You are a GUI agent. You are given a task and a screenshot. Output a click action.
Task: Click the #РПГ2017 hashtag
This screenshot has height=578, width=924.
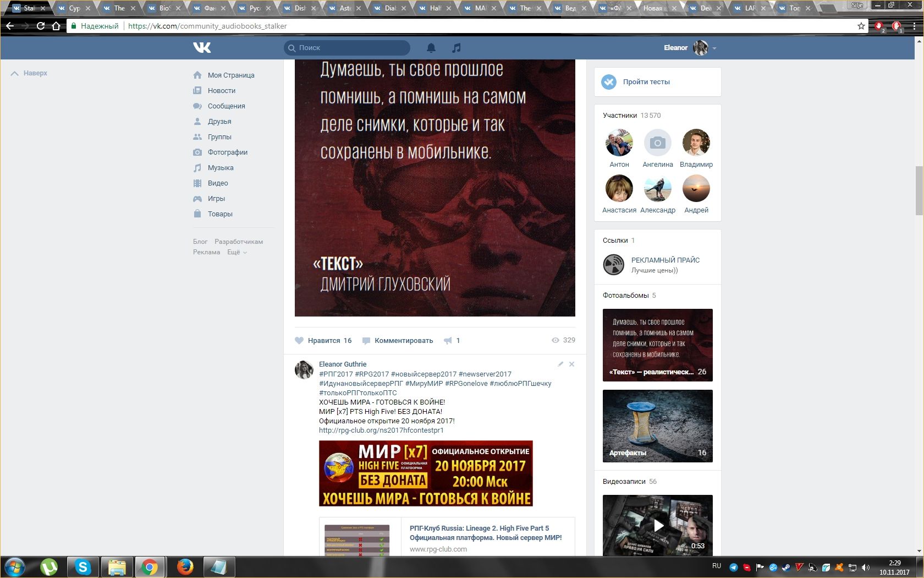[x=336, y=374]
